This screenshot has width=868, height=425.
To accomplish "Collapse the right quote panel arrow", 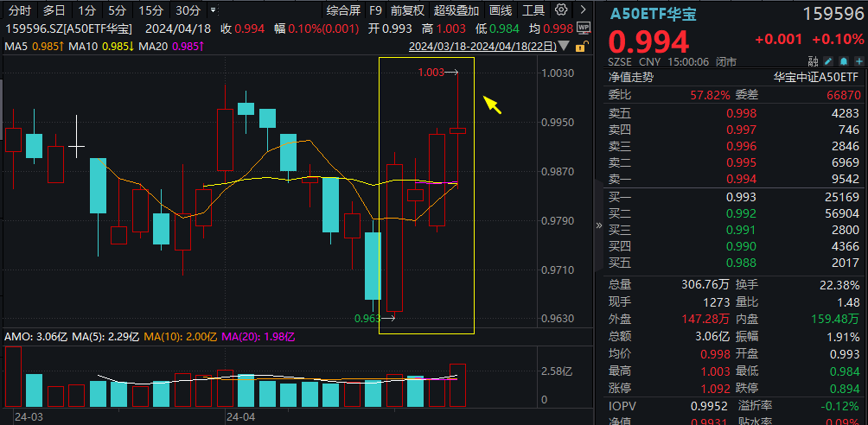I will click(x=599, y=225).
